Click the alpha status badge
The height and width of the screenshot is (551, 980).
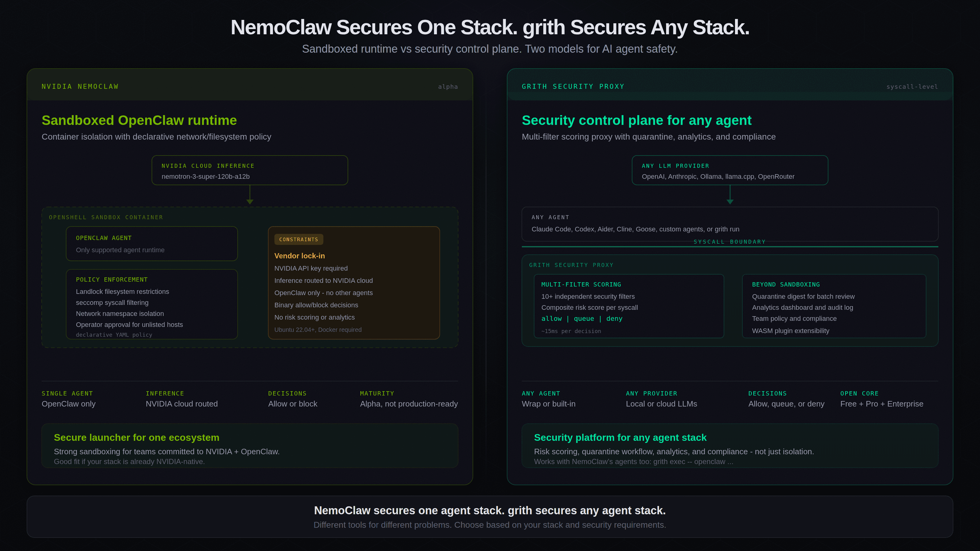coord(448,87)
